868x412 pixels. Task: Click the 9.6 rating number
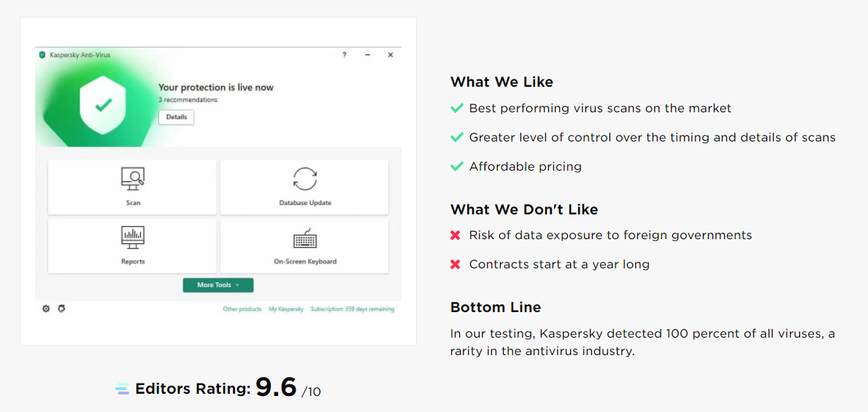click(x=276, y=387)
